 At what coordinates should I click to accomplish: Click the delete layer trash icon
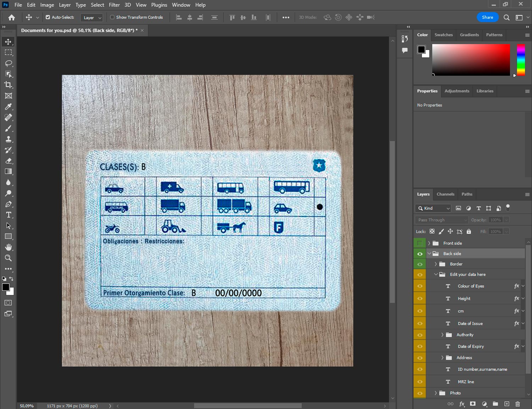point(517,404)
